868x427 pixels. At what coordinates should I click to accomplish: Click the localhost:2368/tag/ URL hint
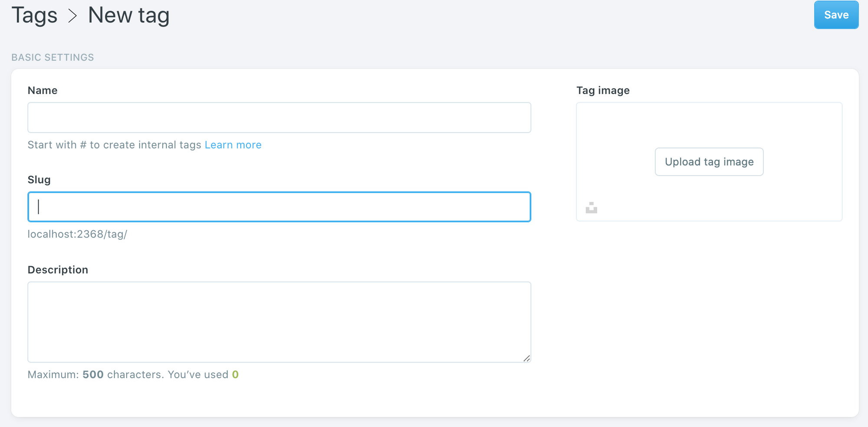78,234
